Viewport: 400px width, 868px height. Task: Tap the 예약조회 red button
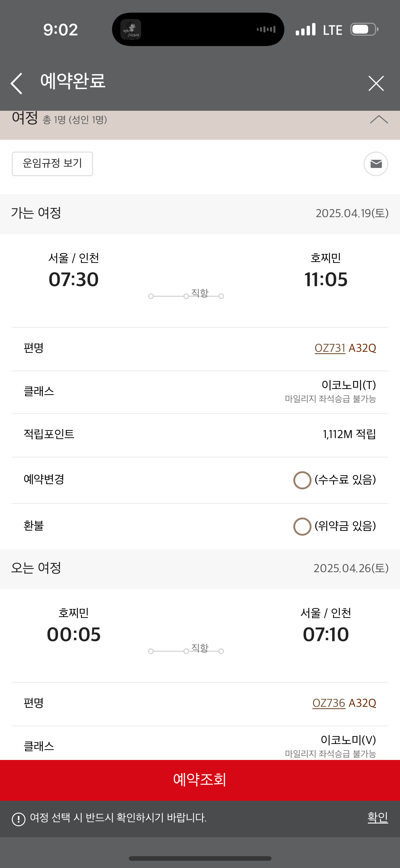coord(200,780)
